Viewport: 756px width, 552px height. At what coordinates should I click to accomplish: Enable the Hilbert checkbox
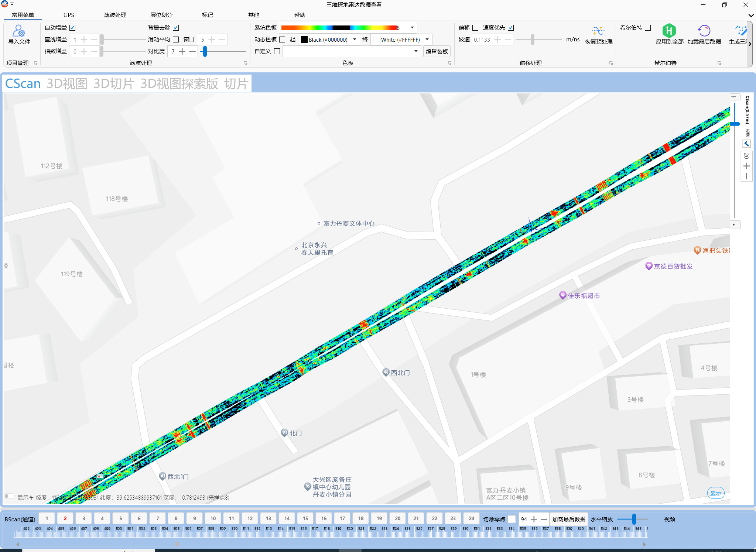click(648, 28)
